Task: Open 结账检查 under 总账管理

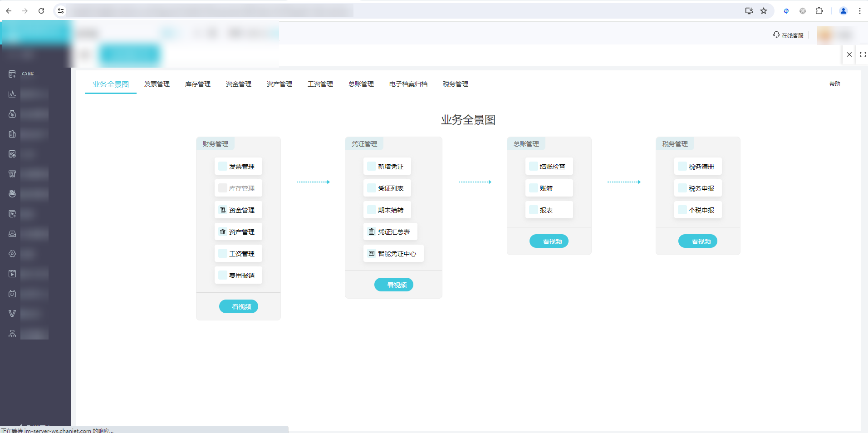Action: [x=549, y=167]
